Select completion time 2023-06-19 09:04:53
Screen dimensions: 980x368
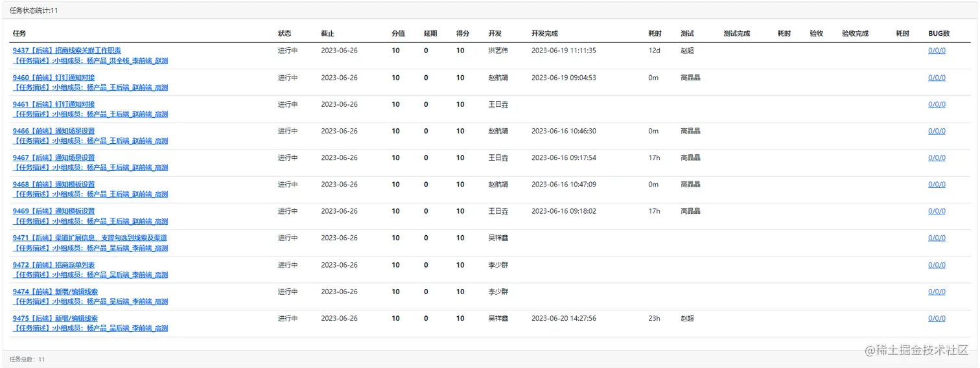tap(563, 78)
